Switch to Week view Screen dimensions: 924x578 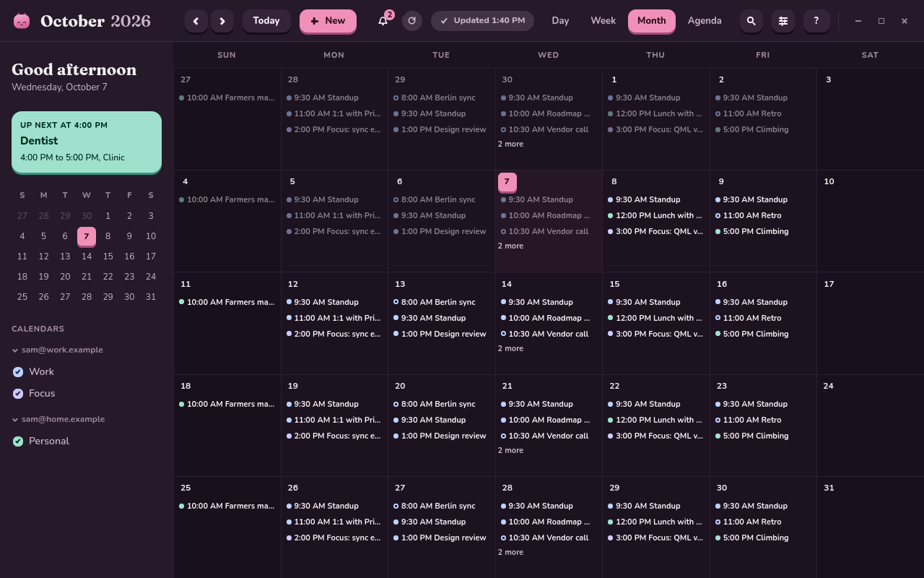[x=603, y=21]
